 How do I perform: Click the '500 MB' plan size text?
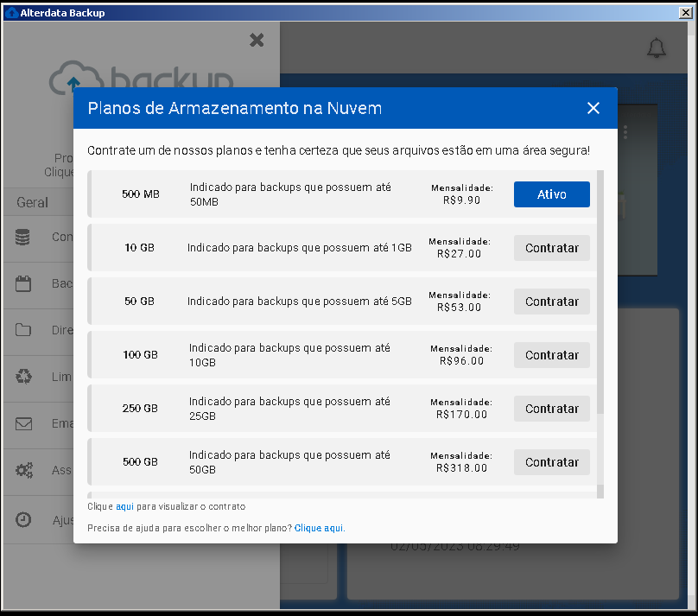141,194
